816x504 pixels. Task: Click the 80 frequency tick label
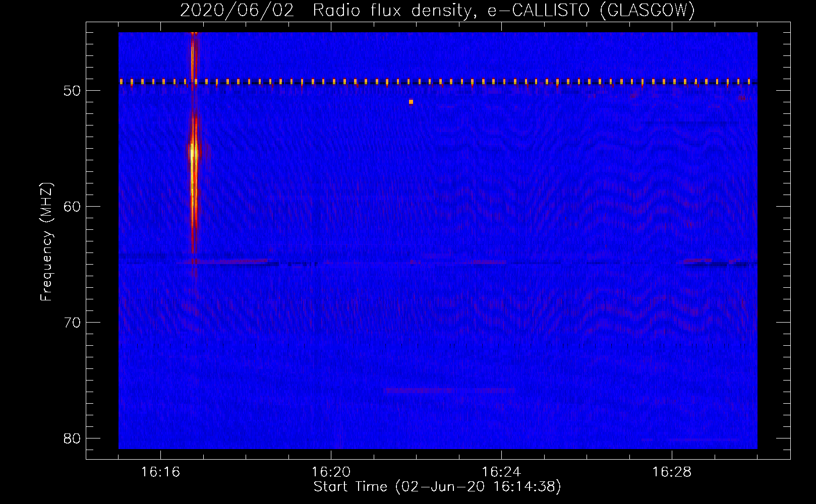72,438
